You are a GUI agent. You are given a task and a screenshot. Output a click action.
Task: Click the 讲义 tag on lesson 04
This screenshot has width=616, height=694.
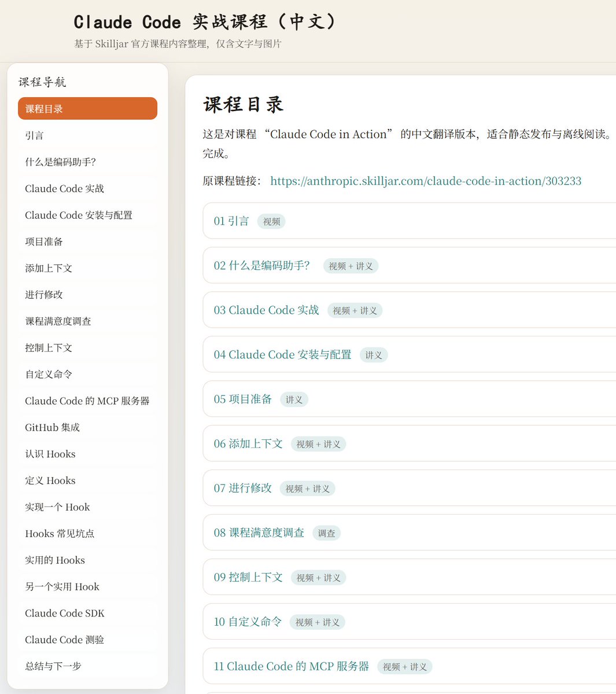[x=374, y=355]
